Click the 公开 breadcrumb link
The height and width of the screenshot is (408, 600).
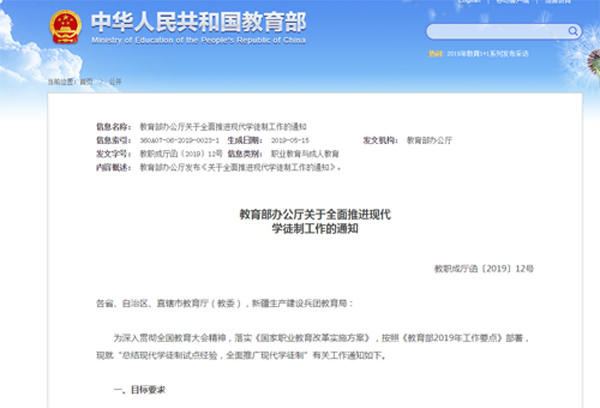(x=115, y=82)
